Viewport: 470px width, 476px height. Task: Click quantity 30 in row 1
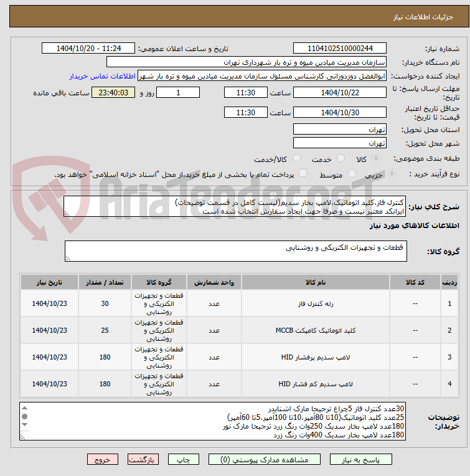105,303
